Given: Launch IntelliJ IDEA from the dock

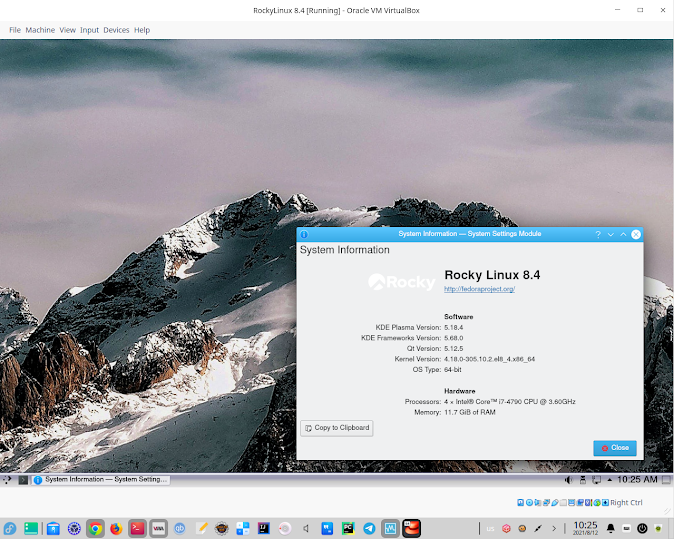Looking at the screenshot, I should (x=263, y=528).
